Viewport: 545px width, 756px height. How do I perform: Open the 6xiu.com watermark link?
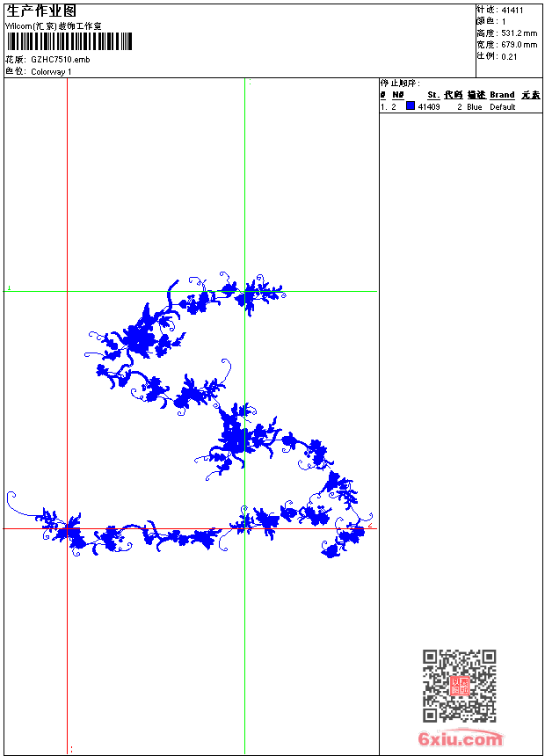click(x=461, y=738)
